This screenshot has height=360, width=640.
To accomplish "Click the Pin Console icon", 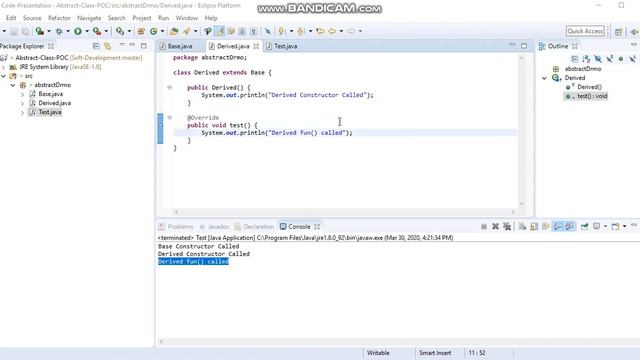I will [x=584, y=227].
